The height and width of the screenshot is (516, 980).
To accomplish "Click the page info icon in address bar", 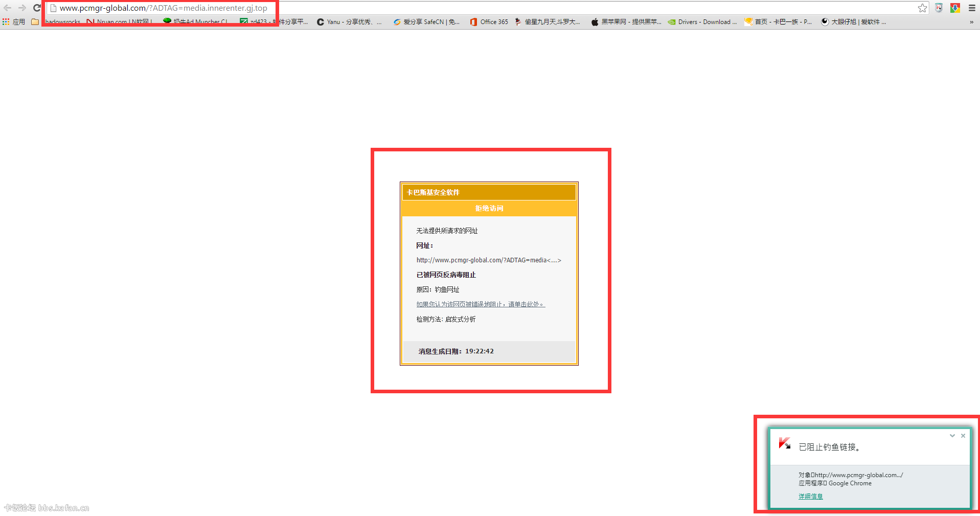I will click(53, 8).
